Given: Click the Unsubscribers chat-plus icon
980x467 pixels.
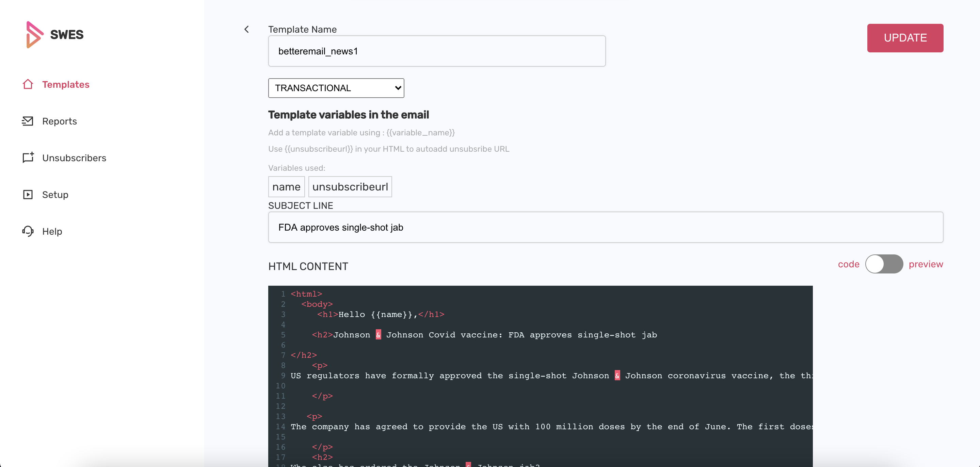Looking at the screenshot, I should (x=28, y=157).
